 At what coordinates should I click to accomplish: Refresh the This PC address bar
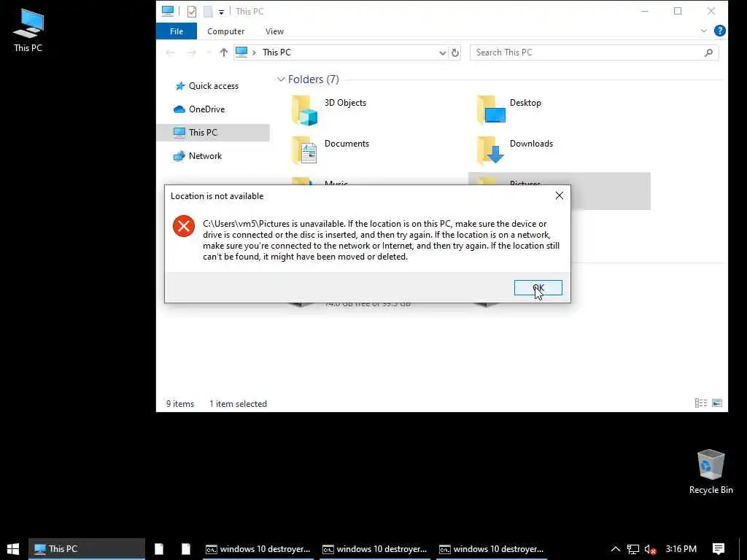coord(455,52)
